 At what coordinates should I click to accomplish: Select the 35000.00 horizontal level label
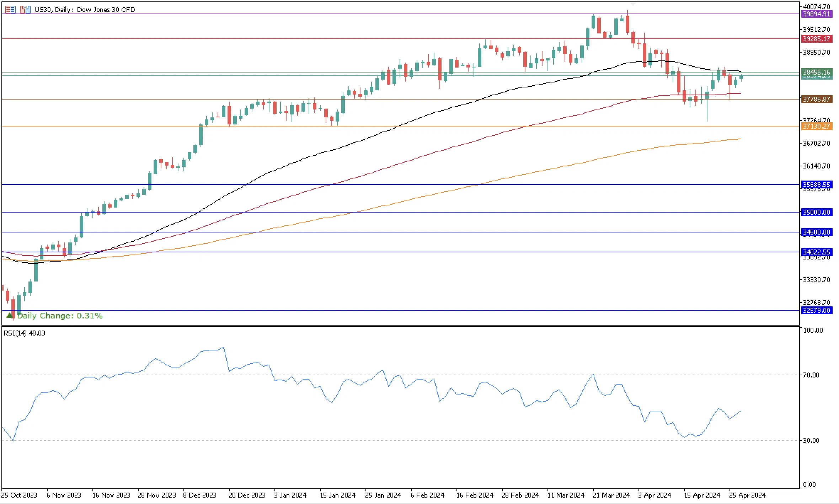[x=817, y=212]
